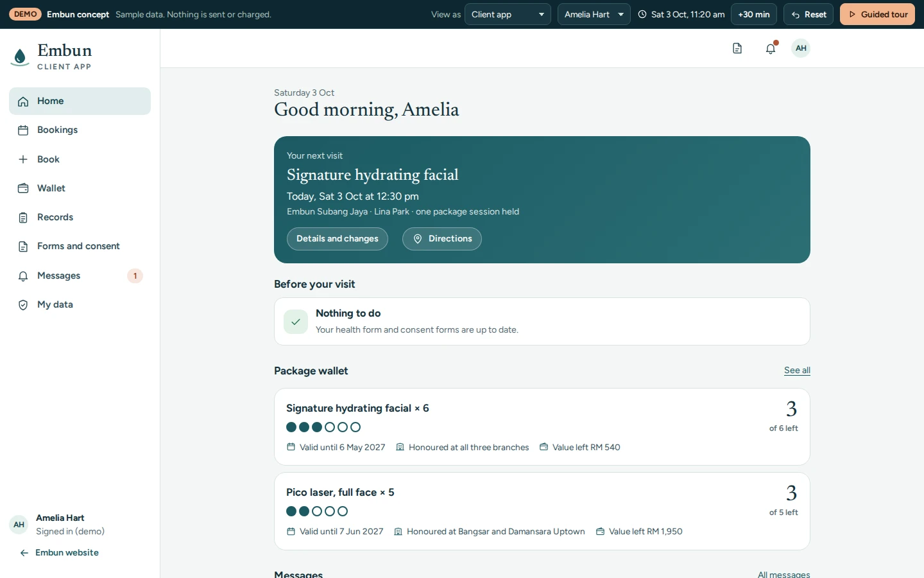Get Directions to the branch
Viewport: 924px width, 578px height.
tap(442, 239)
